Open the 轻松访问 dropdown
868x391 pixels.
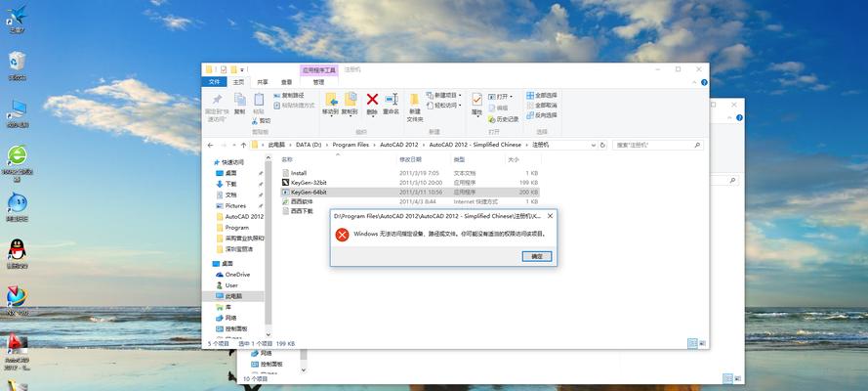coord(444,106)
